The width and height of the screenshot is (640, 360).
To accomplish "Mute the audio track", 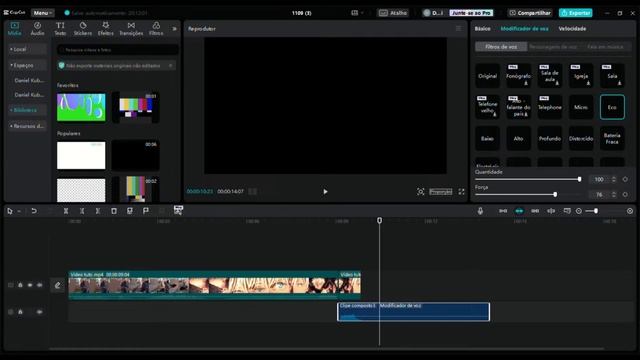I will 40,312.
